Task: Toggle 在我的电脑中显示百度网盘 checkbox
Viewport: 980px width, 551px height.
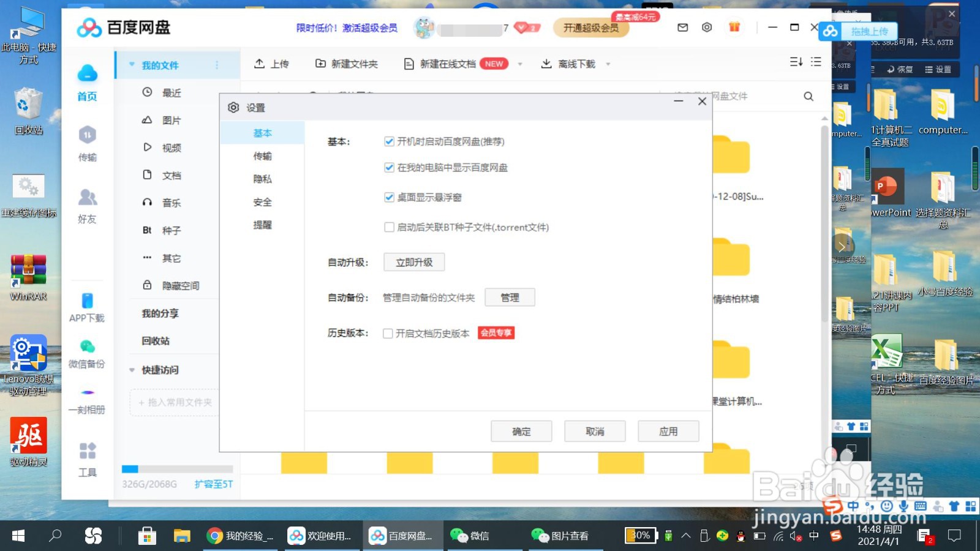Action: pos(389,167)
